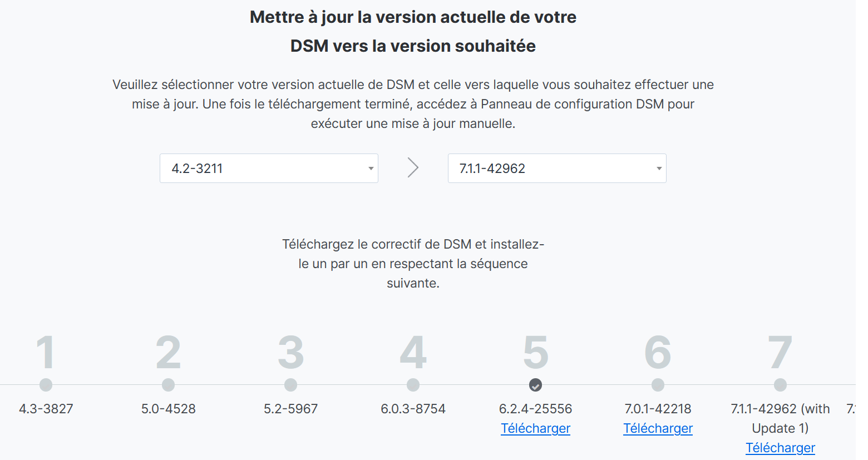The height and width of the screenshot is (460, 868).
Task: Download DSM 7.0.1-42218 via Télécharger link
Action: 658,428
